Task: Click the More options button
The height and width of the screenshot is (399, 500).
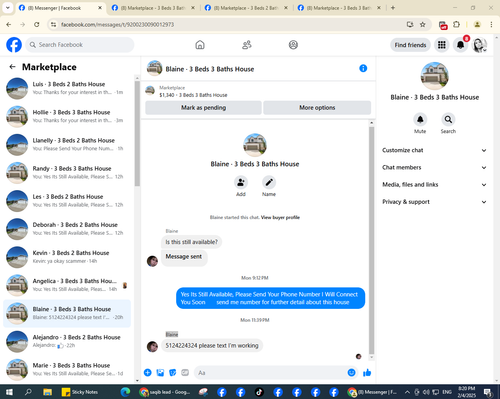Action: [317, 108]
